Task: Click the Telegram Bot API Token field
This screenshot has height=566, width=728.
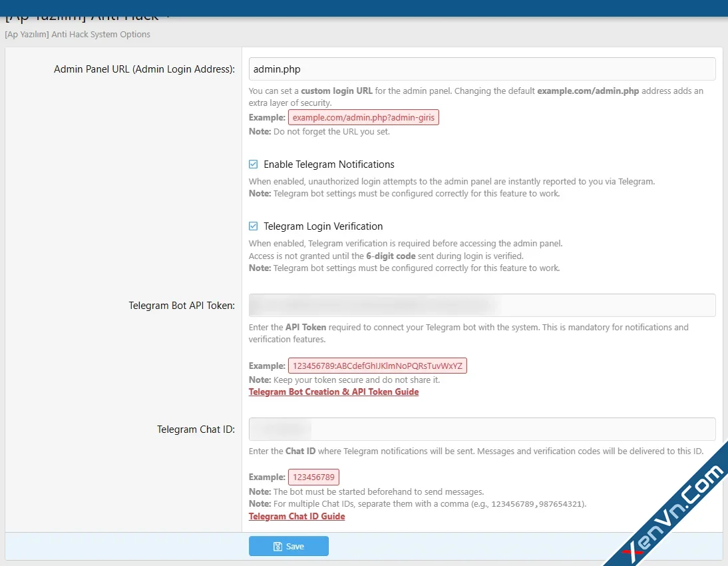Action: (482, 305)
